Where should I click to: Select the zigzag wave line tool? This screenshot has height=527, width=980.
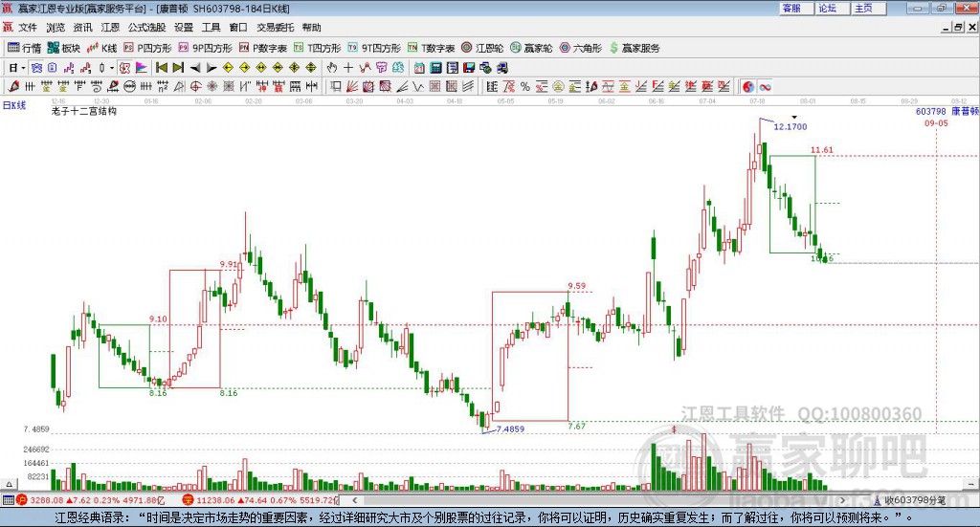(417, 86)
